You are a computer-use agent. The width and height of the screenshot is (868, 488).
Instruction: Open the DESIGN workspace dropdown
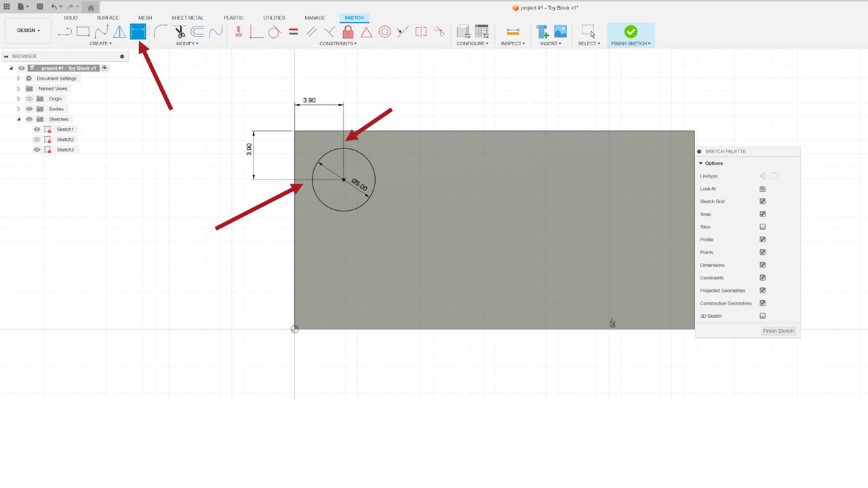click(28, 30)
